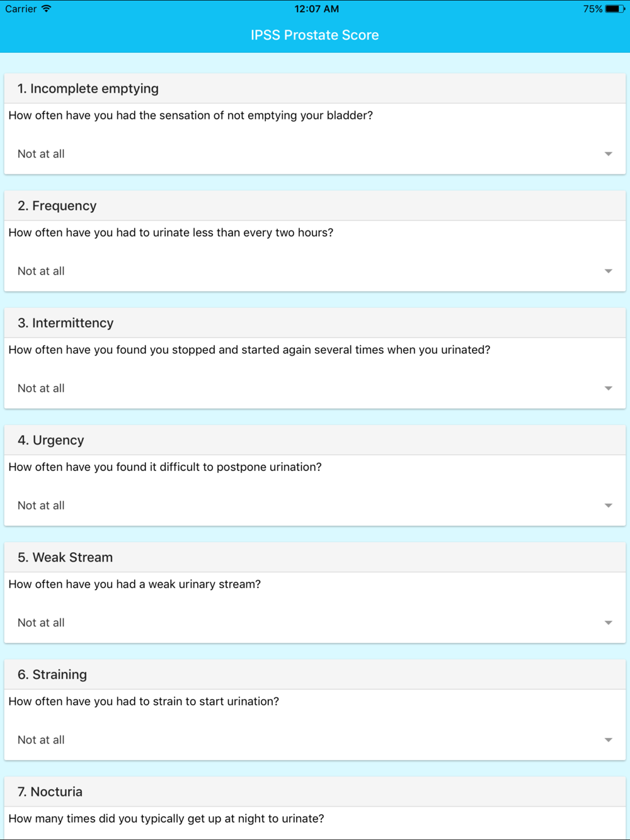Screen dimensions: 630x840
Task: Tap the 12:07 AM clock in status bar
Action: [316, 9]
